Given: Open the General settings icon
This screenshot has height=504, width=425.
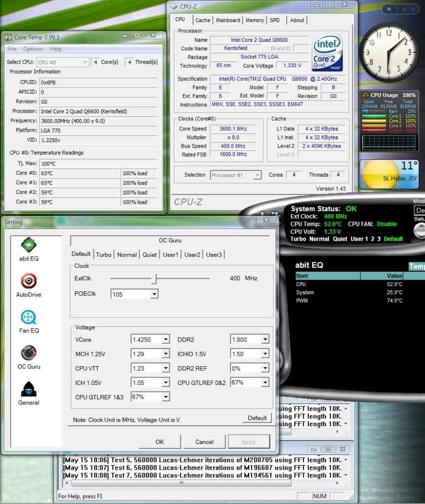Looking at the screenshot, I should (29, 389).
